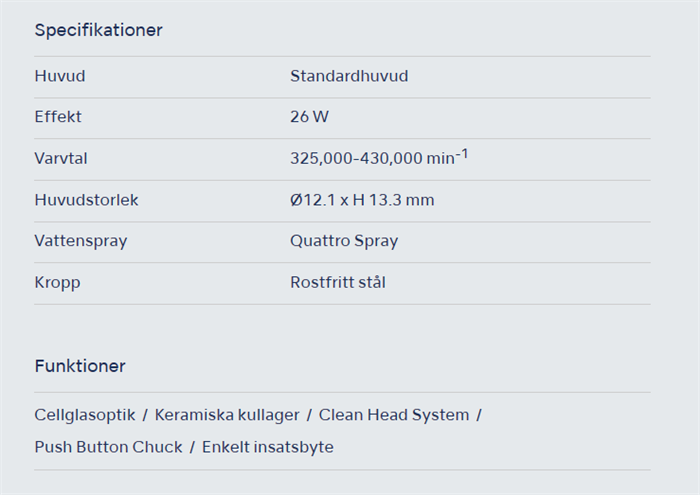Click the Ø12.1 x H 13.3 mm value

(362, 200)
